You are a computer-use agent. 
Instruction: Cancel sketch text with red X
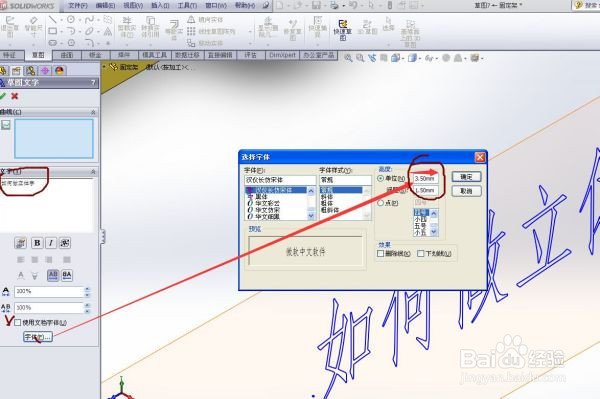click(15, 96)
